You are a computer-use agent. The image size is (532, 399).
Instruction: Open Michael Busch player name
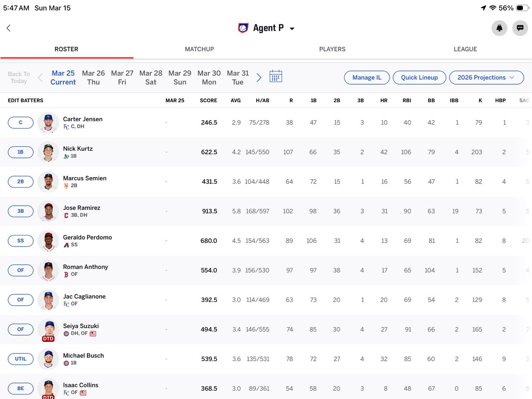(83, 356)
